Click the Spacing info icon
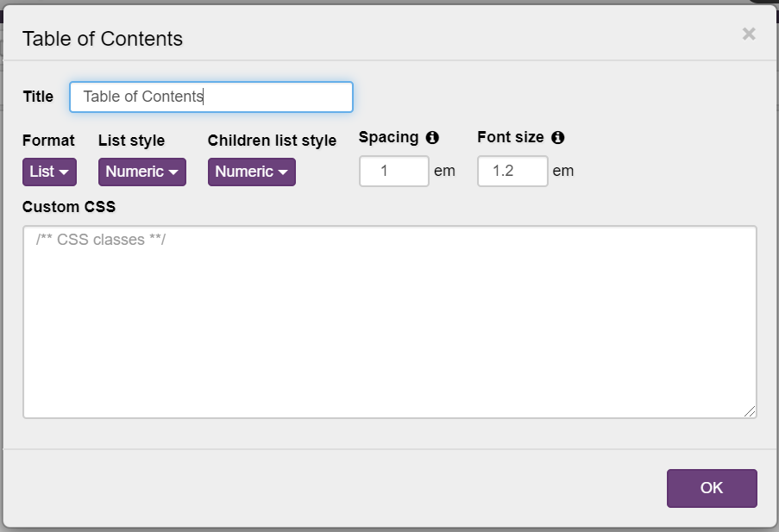The width and height of the screenshot is (779, 532). [x=432, y=137]
